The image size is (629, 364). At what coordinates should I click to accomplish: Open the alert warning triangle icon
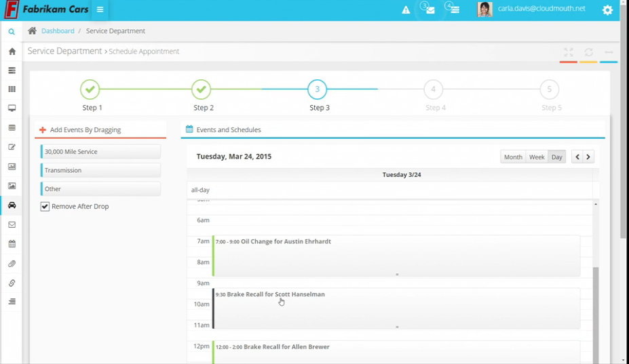406,10
